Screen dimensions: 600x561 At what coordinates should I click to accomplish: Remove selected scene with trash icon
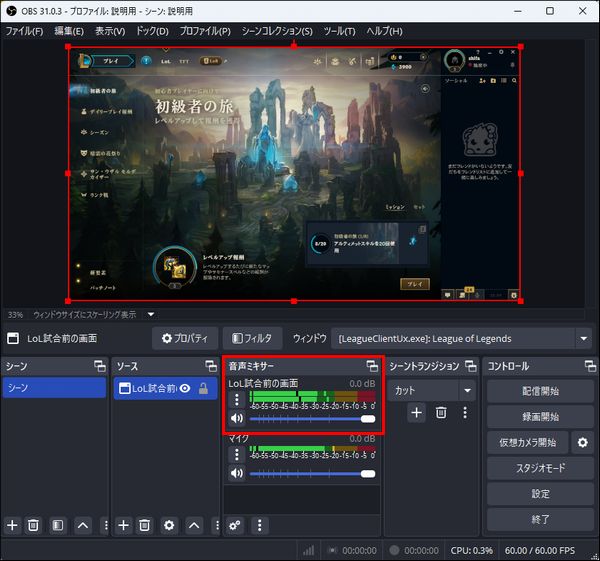33,525
